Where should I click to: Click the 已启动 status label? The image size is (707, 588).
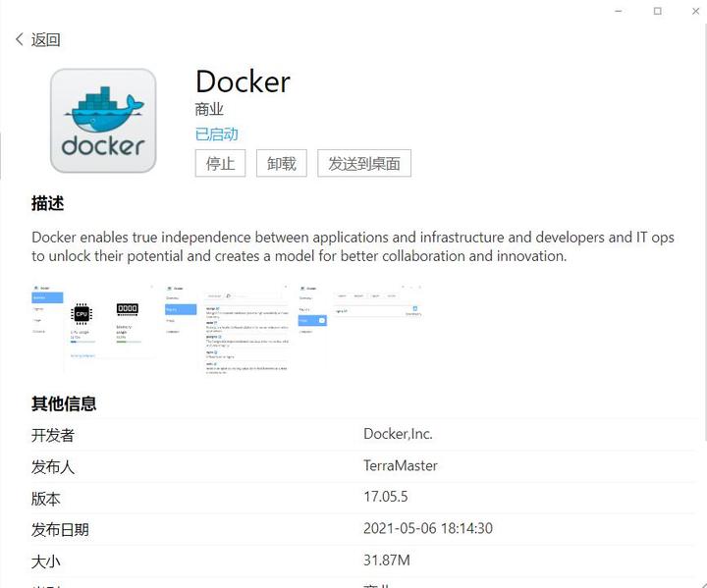(216, 134)
